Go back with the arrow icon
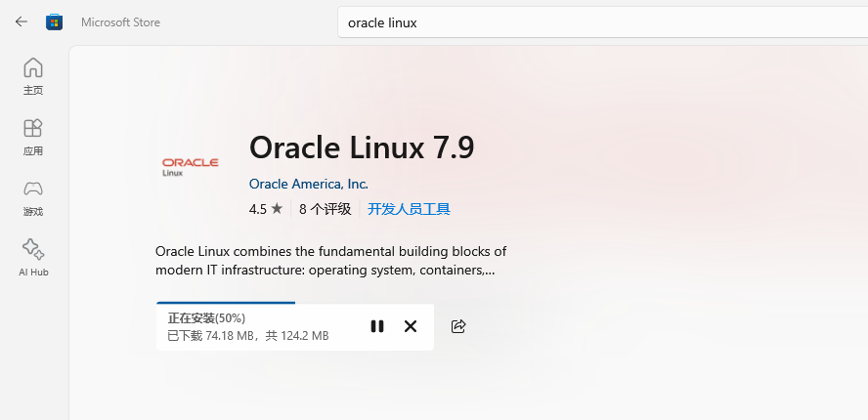The image size is (868, 420). [22, 22]
